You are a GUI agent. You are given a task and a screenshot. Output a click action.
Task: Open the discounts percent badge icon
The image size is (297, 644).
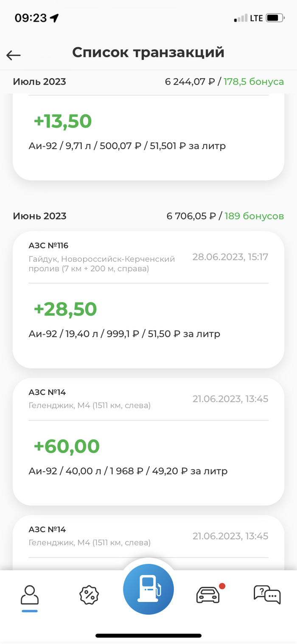(89, 595)
